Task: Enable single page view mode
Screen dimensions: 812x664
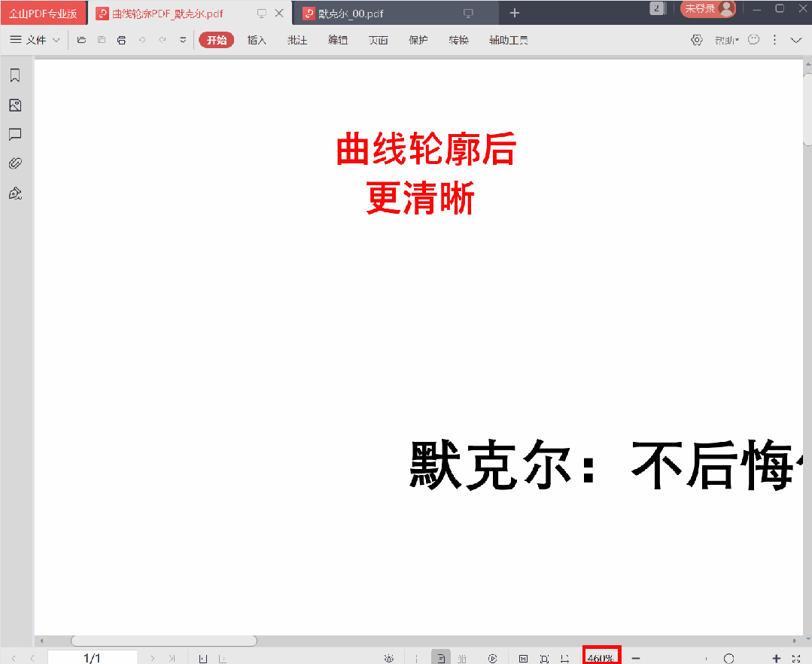Action: tap(441, 658)
